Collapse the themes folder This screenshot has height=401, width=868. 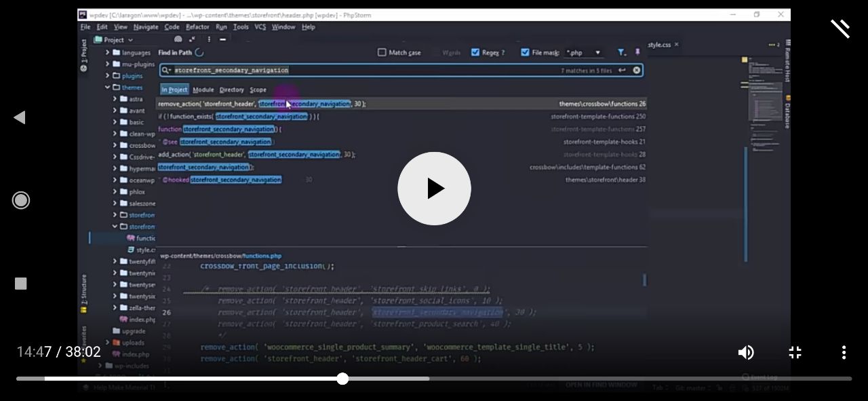pyautogui.click(x=107, y=87)
